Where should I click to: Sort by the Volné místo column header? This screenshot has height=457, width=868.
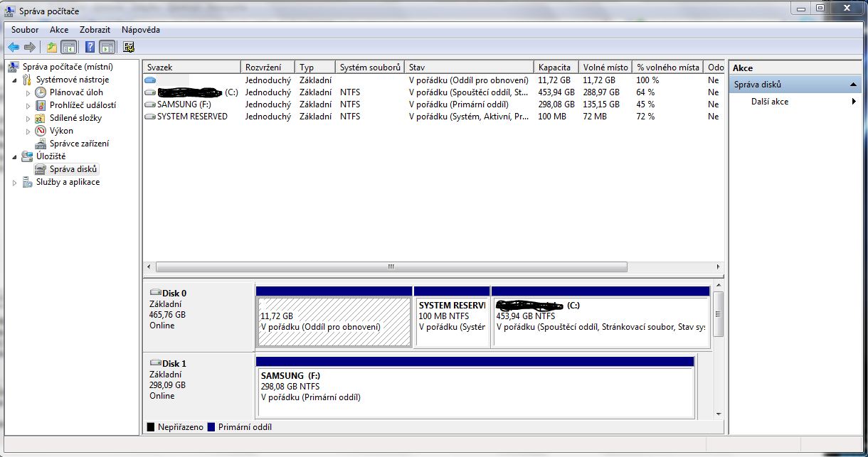(x=605, y=68)
